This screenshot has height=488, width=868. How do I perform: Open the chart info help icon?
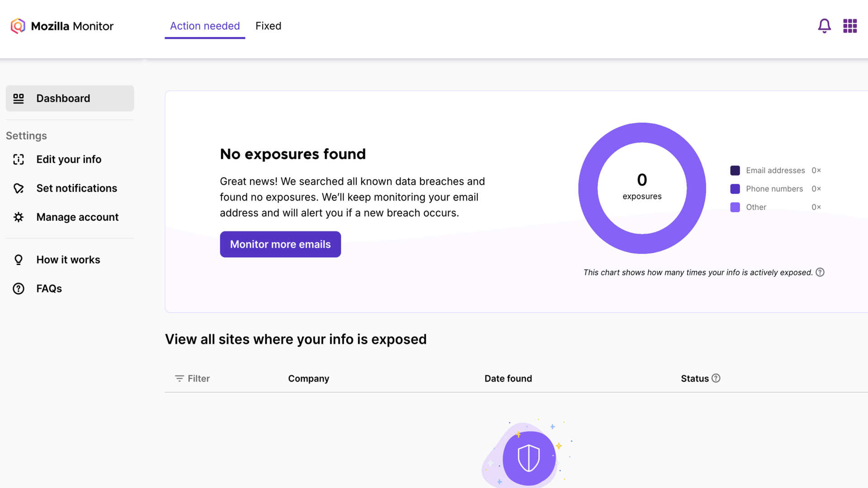point(820,272)
